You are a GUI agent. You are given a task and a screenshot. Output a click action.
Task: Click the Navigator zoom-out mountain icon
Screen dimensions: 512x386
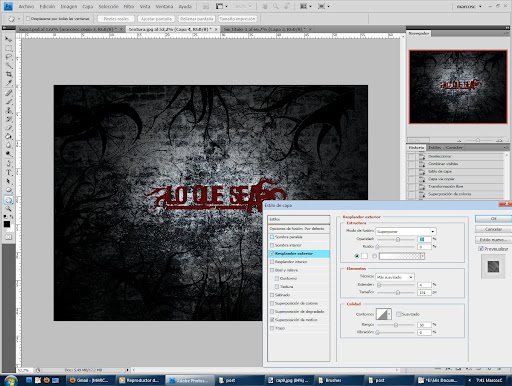(459, 140)
